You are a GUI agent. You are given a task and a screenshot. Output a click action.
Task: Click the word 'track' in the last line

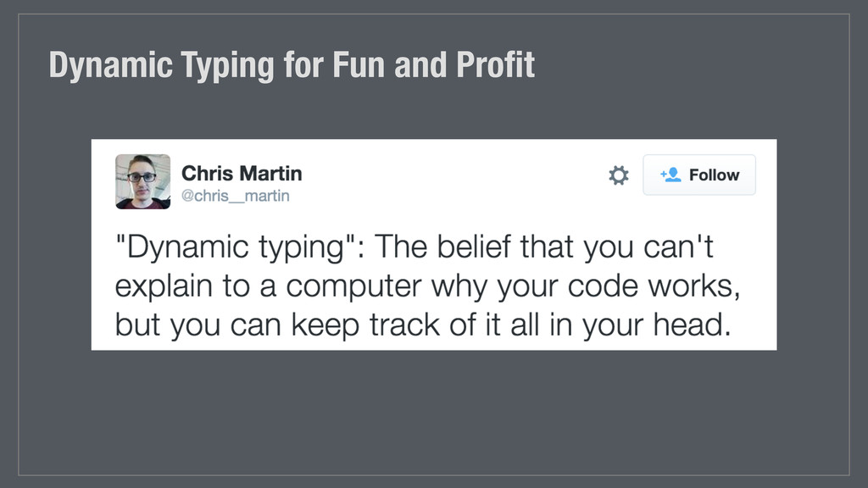[x=404, y=324]
